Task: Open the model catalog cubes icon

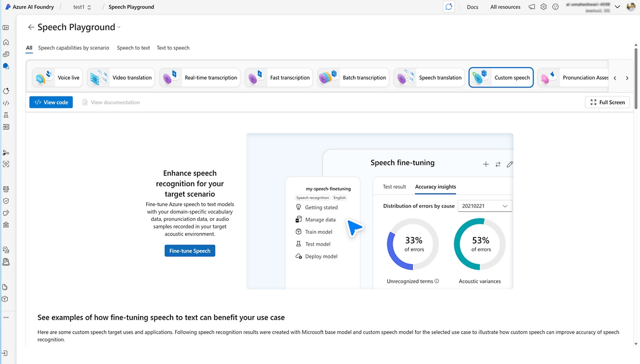Action: click(6, 54)
